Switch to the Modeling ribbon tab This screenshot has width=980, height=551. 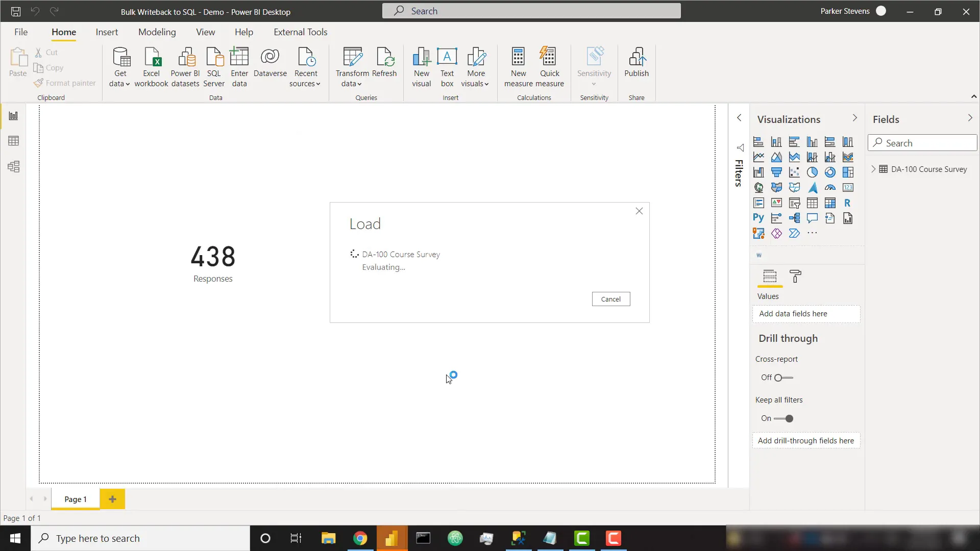[x=157, y=32]
